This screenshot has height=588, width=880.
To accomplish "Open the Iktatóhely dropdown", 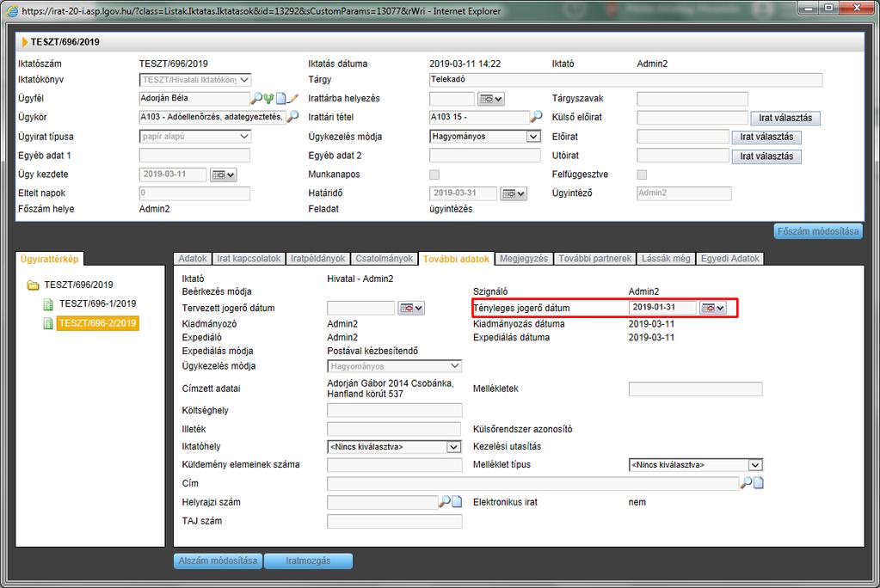I will 394,447.
